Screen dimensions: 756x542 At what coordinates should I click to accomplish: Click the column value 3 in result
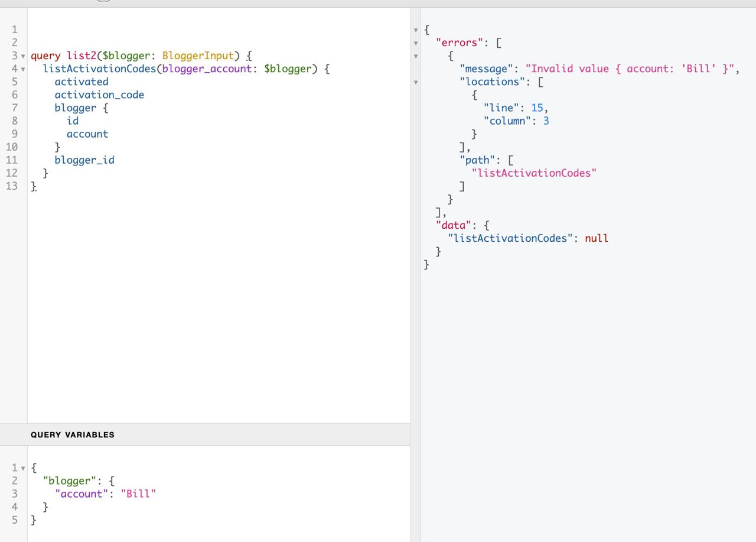pos(546,121)
